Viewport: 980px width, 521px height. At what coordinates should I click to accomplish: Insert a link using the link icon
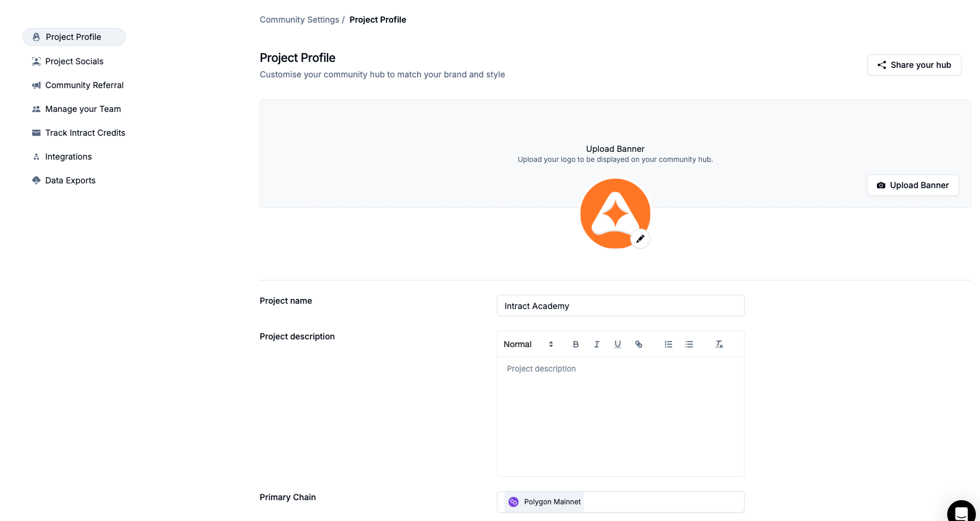pos(639,344)
